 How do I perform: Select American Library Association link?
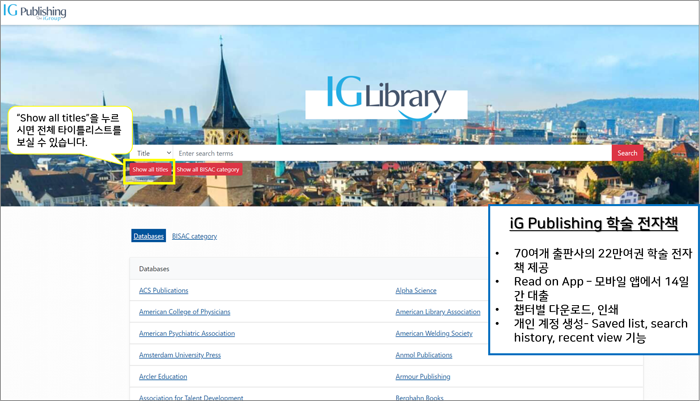[x=438, y=312]
